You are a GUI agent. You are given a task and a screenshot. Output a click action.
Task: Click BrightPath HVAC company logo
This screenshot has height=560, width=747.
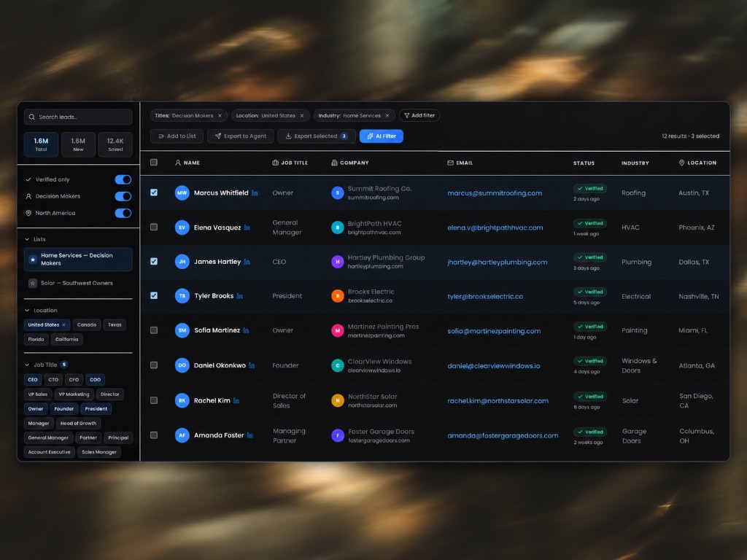click(337, 227)
